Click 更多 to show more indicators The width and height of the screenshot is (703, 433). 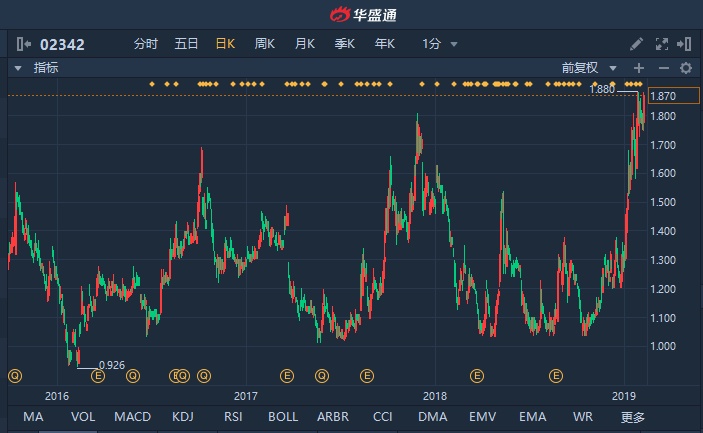pos(633,417)
